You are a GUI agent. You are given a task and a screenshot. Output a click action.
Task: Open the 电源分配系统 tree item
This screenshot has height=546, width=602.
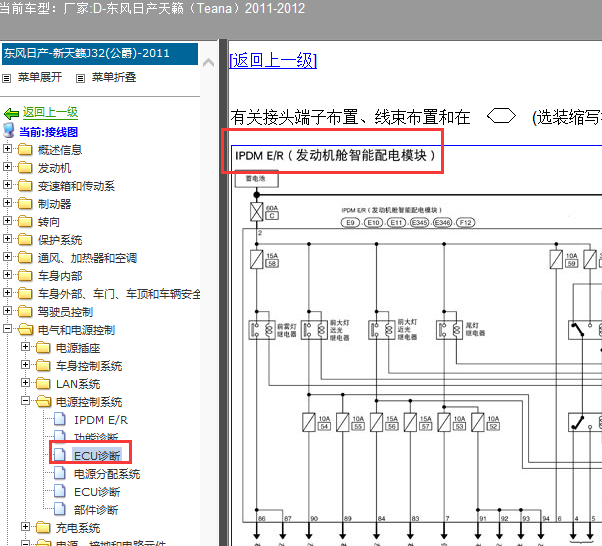(x=107, y=474)
